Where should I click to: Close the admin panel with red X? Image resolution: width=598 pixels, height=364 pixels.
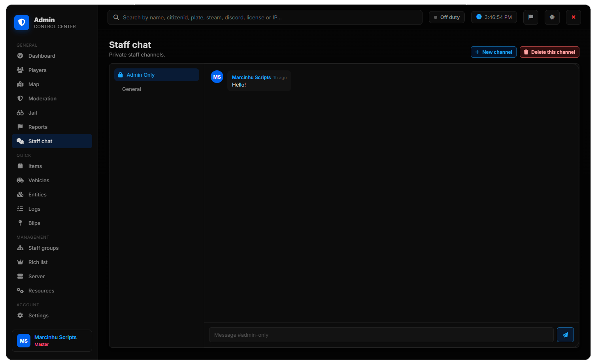pyautogui.click(x=573, y=17)
